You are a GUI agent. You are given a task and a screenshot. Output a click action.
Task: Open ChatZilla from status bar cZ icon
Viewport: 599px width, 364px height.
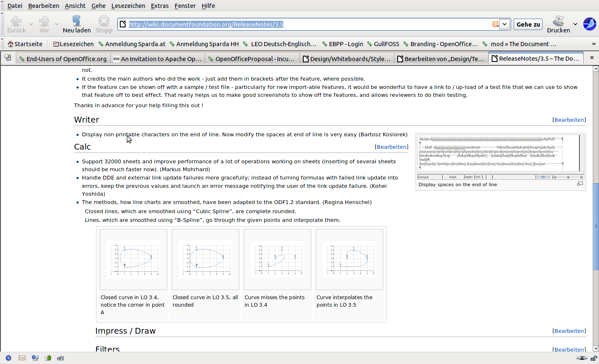[61, 358]
